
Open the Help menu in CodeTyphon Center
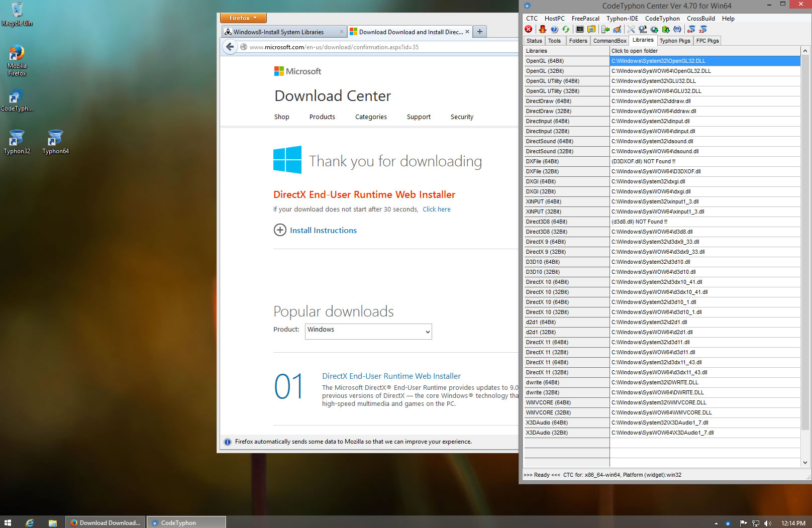728,19
